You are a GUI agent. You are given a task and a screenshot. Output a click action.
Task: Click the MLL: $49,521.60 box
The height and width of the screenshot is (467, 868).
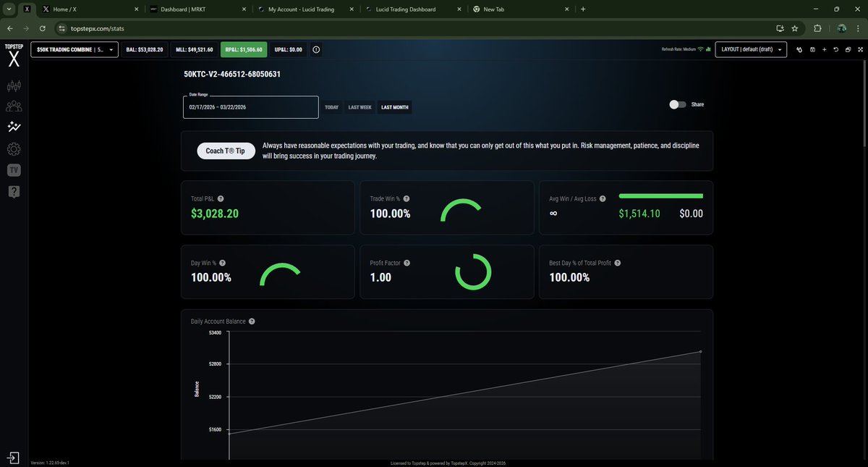pos(195,49)
